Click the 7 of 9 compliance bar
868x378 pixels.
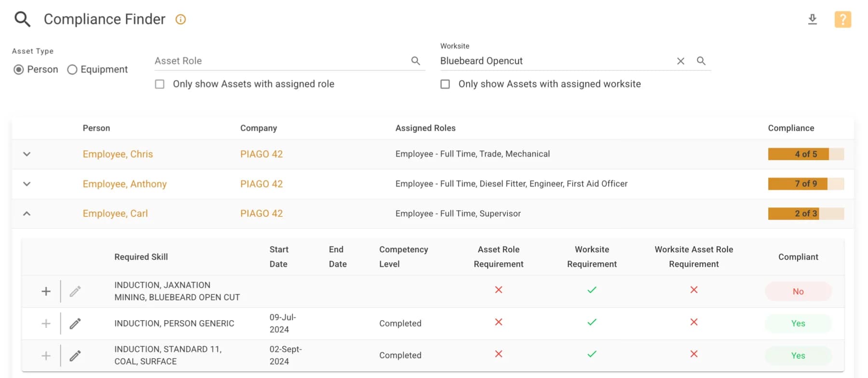pos(806,184)
